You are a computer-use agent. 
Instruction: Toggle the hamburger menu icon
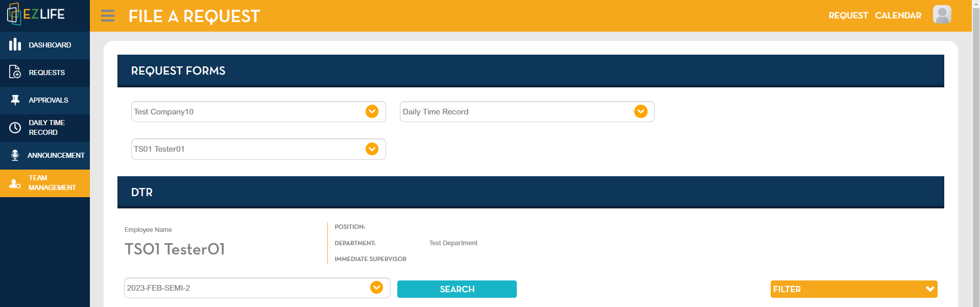[108, 16]
